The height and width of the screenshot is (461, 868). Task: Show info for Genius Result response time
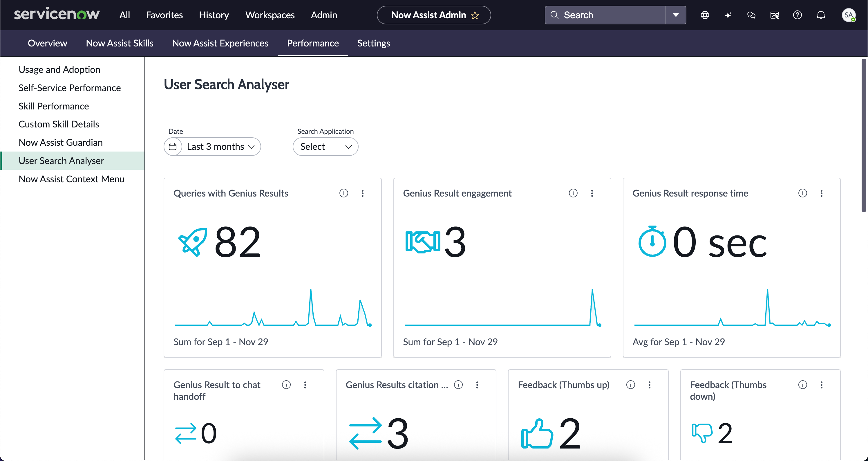point(802,193)
